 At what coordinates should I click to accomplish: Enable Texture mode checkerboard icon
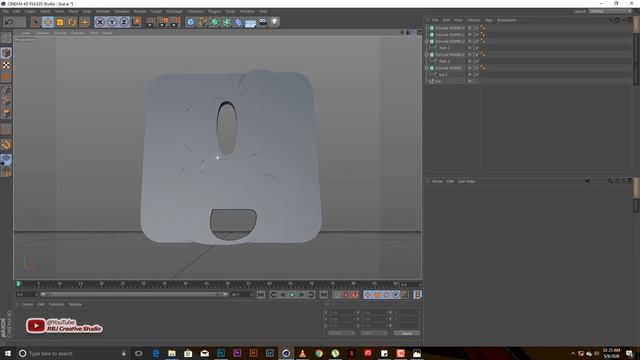(6, 65)
